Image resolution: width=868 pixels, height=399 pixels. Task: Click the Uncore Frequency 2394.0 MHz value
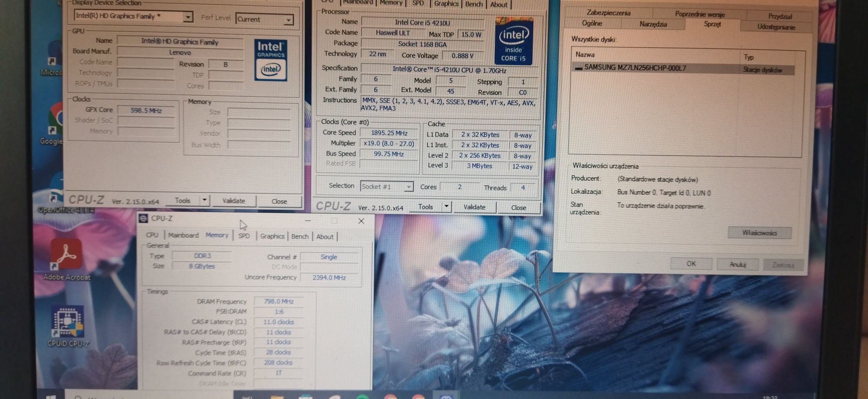coord(329,278)
